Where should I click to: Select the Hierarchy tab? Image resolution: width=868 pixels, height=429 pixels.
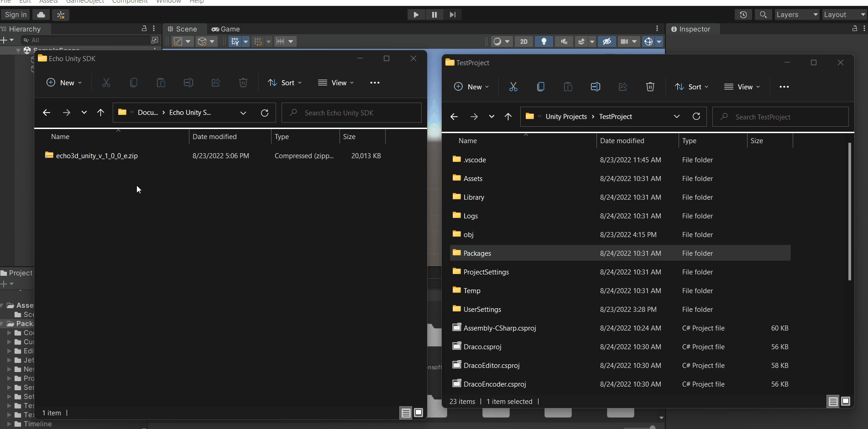pos(21,29)
